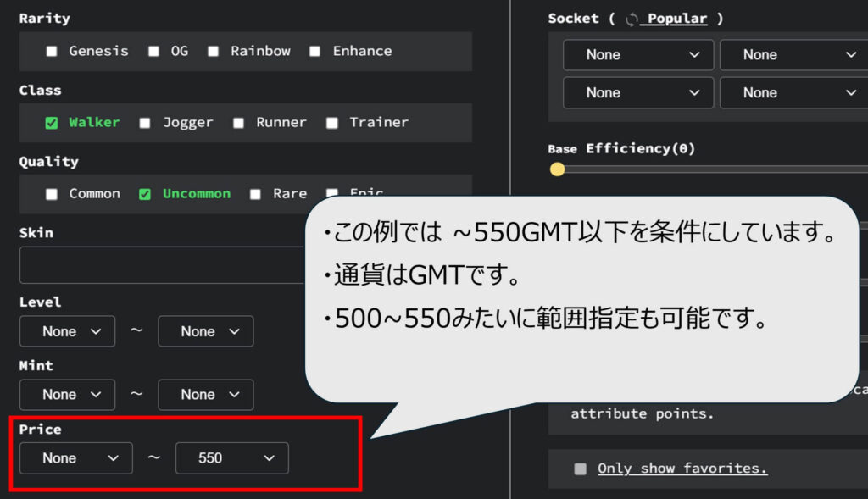Tick the Enhance rarity checkbox

(x=315, y=52)
